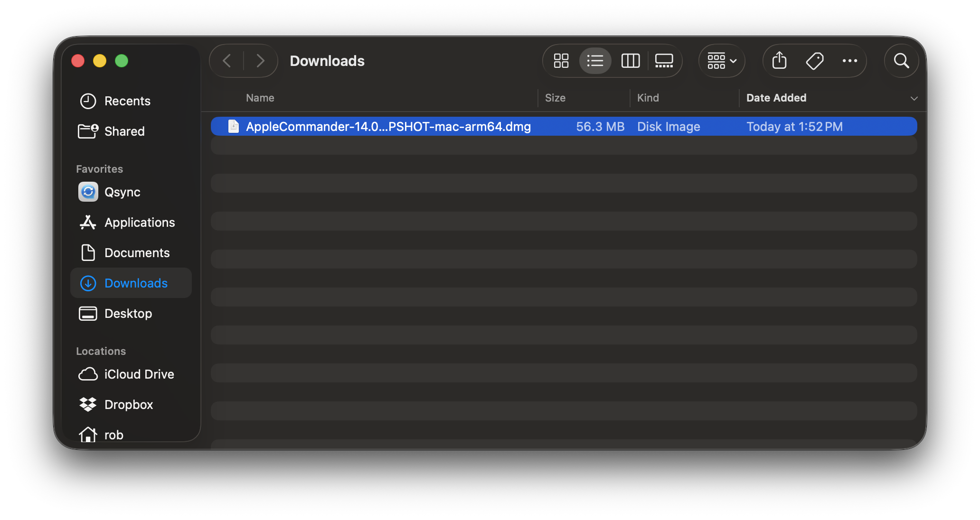The image size is (980, 520).
Task: Open iCloud Drive in the sidebar
Action: point(131,374)
